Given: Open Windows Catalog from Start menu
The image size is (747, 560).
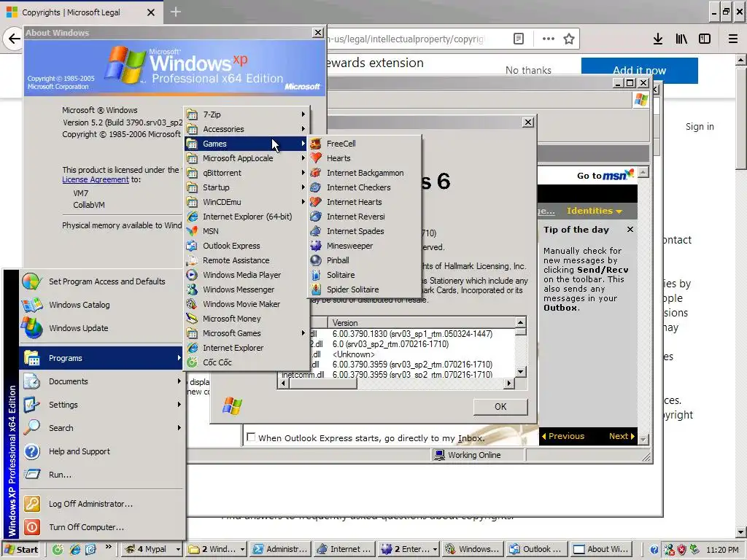Looking at the screenshot, I should 101,305.
